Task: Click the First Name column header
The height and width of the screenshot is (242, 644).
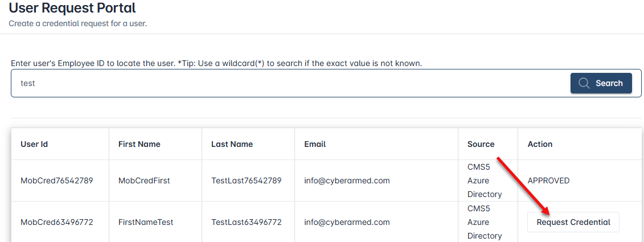Action: (140, 144)
